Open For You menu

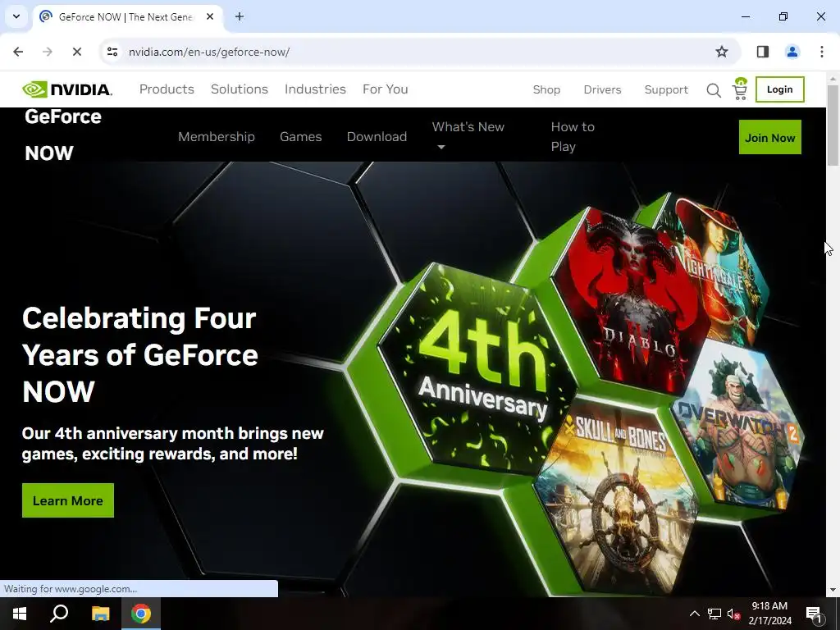click(386, 89)
